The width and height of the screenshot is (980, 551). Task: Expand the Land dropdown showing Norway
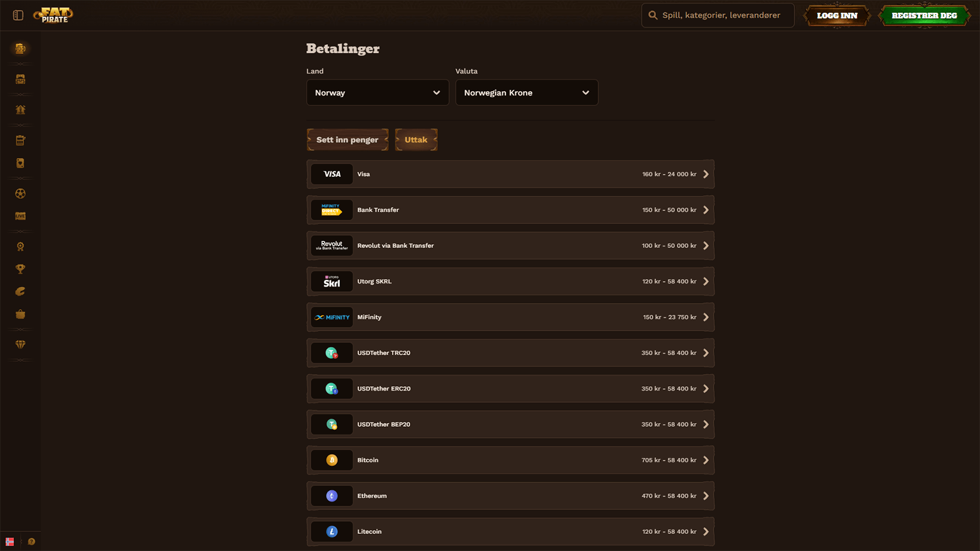[377, 93]
